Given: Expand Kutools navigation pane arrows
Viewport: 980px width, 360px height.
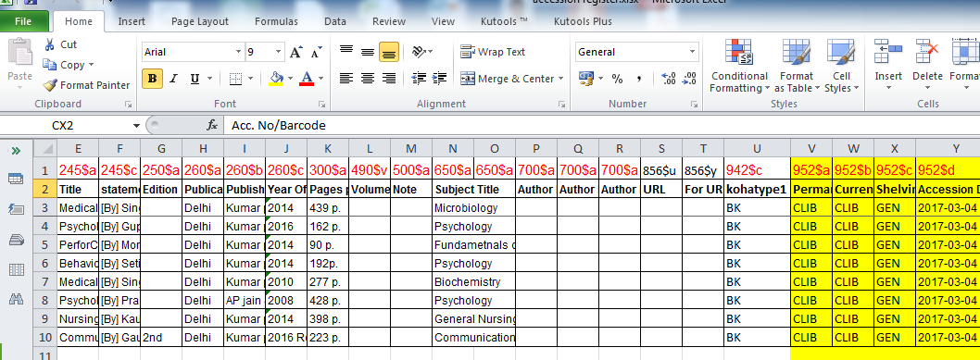Looking at the screenshot, I should tap(17, 150).
